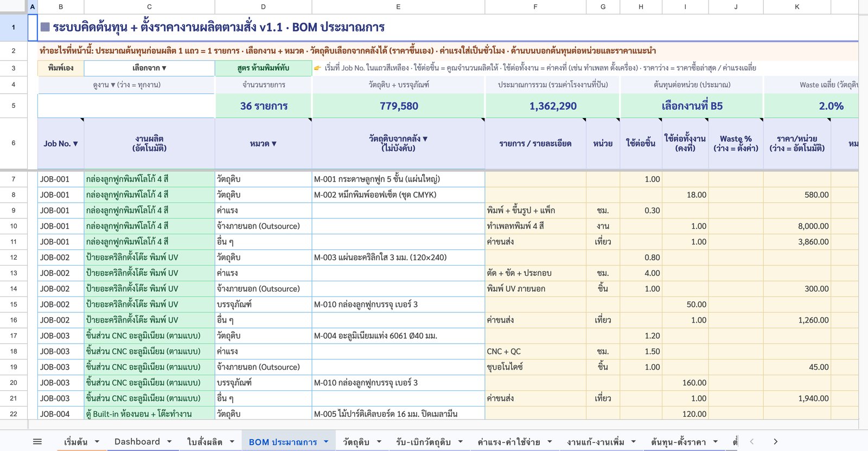
Task: Select the สูตร ห้ามพิมพ์ทับ legend cell
Action: click(263, 68)
